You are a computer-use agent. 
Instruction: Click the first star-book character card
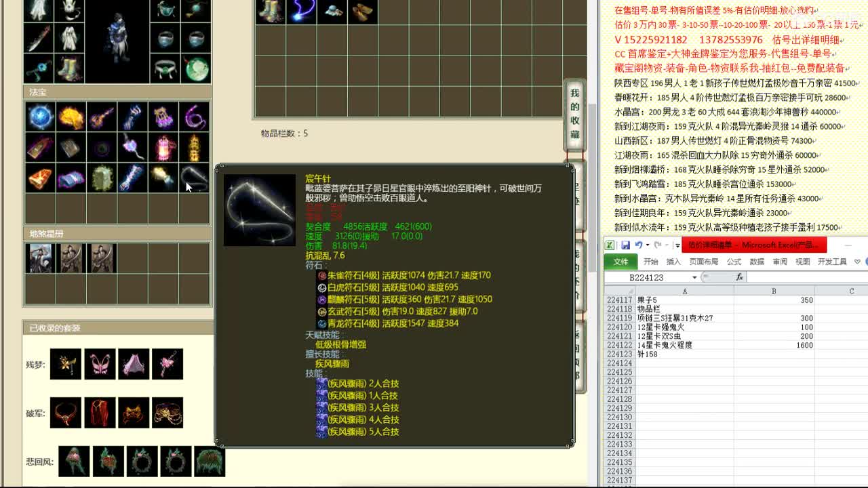tap(39, 258)
